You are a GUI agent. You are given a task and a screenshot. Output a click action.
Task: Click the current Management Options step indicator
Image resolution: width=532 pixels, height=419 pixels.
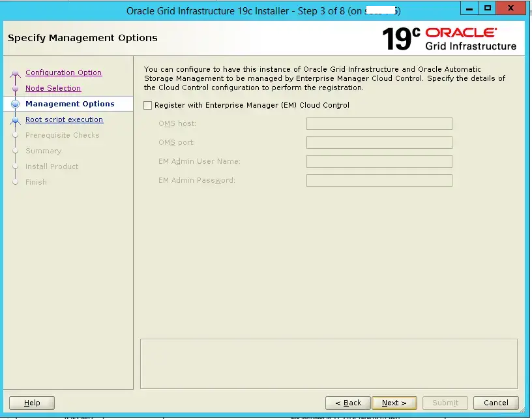point(16,104)
